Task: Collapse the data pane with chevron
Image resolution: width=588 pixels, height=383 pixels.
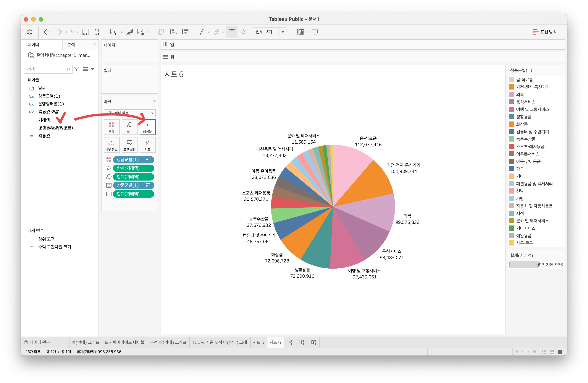Action: pos(94,44)
